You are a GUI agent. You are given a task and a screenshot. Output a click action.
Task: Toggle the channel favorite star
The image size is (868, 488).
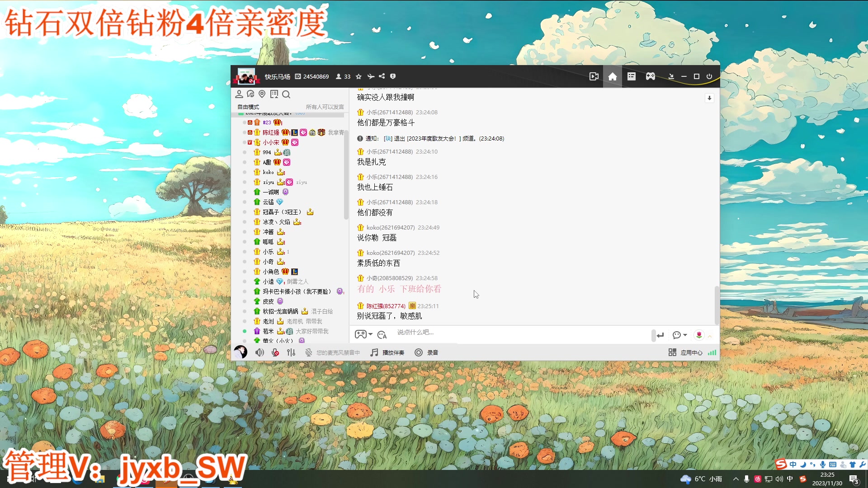tap(358, 76)
